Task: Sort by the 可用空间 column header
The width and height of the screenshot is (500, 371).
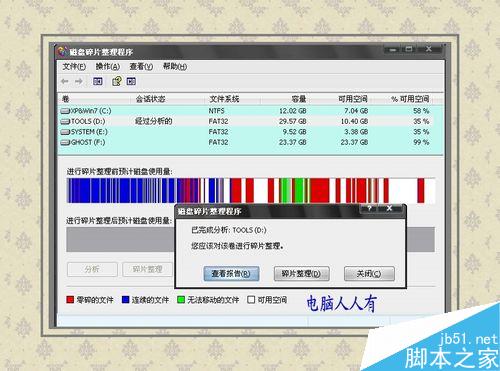Action: click(x=341, y=99)
